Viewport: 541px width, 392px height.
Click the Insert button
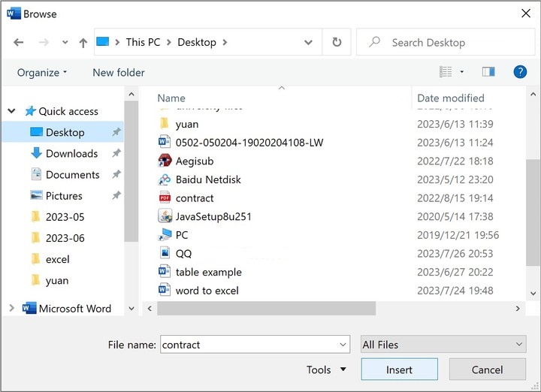[399, 369]
